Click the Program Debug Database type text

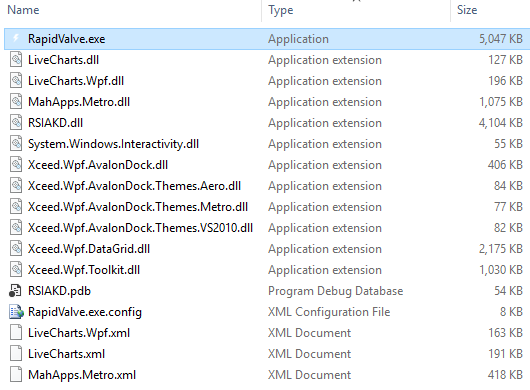pyautogui.click(x=336, y=291)
